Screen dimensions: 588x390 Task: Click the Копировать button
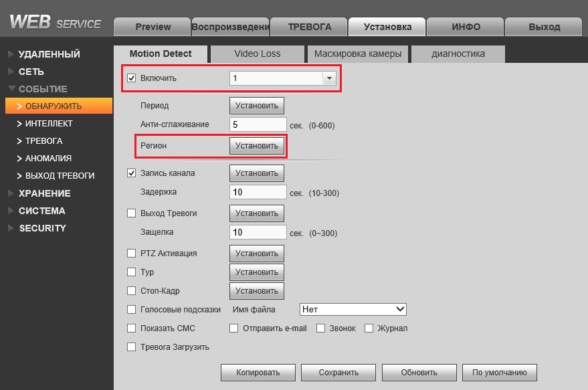click(258, 373)
